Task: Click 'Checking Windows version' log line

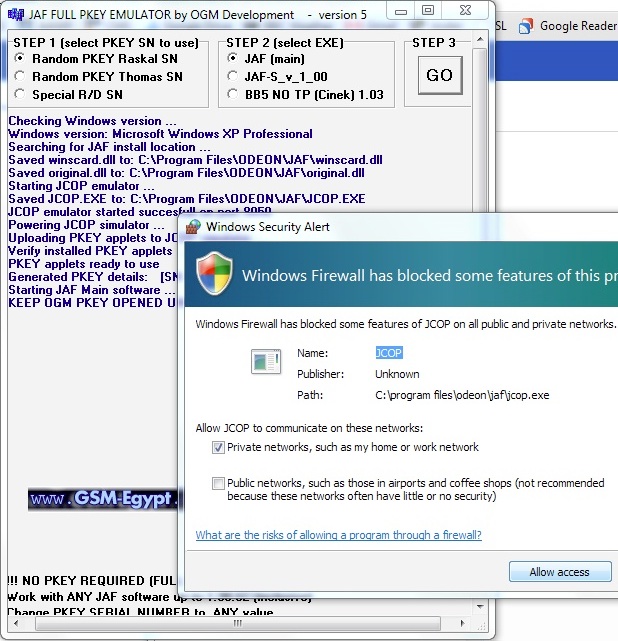Action: coord(92,121)
